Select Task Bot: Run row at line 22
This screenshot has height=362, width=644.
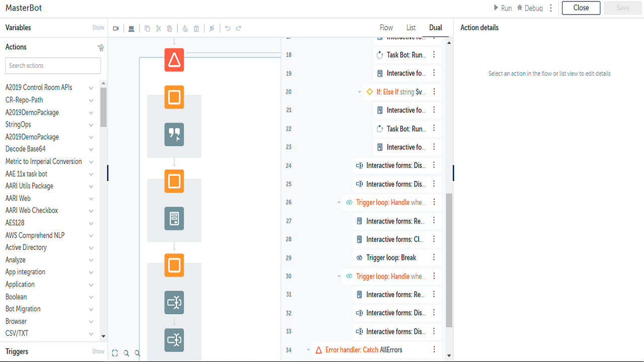click(408, 129)
